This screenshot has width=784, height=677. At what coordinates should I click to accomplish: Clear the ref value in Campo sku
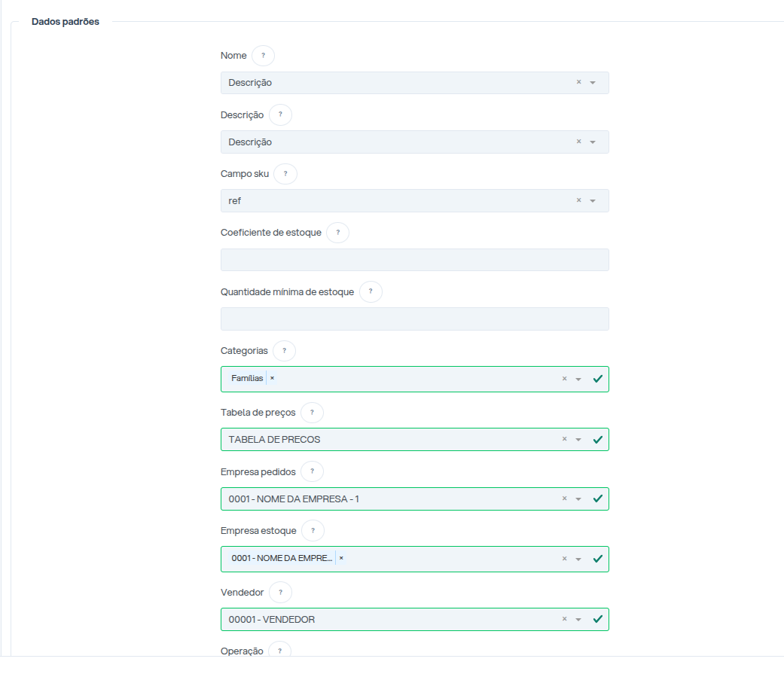point(579,200)
